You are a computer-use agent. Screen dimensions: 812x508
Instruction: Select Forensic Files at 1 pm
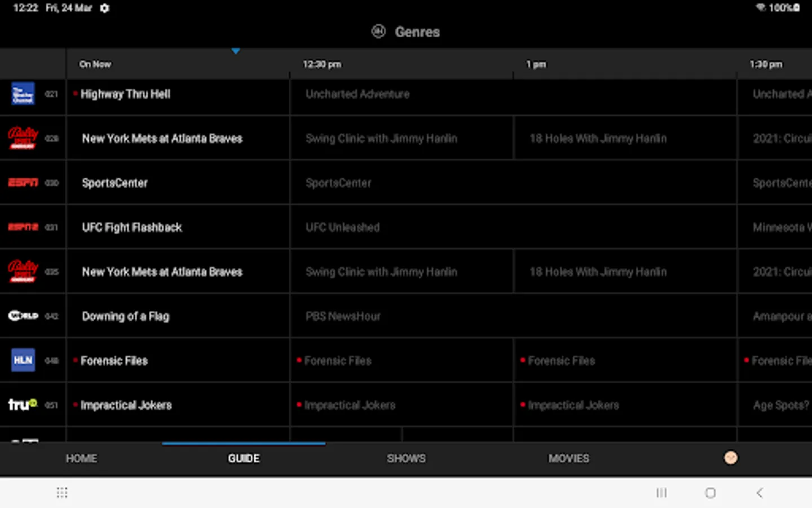(625, 361)
